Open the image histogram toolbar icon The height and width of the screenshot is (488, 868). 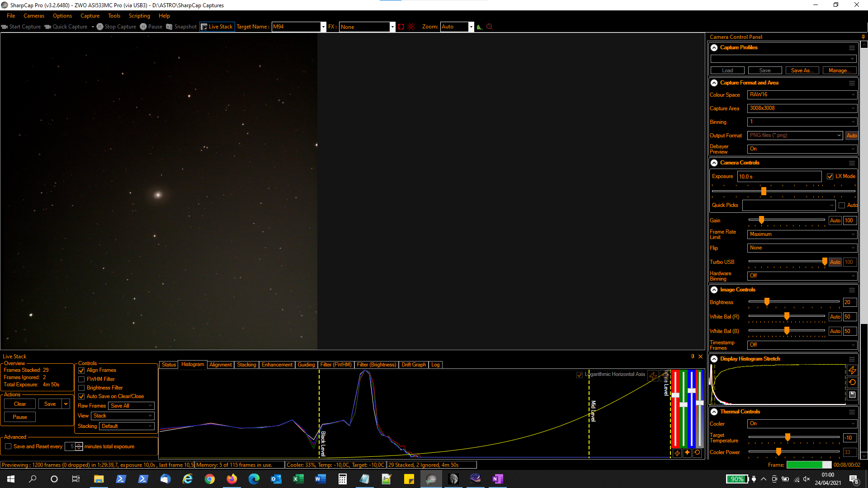[x=480, y=27]
